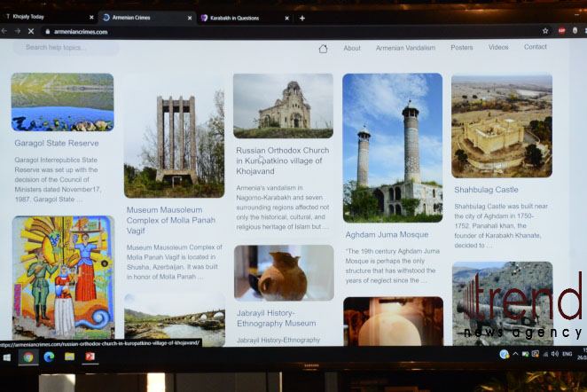Viewport: 587px width, 392px height.
Task: Open a new browser tab
Action: pos(301,18)
